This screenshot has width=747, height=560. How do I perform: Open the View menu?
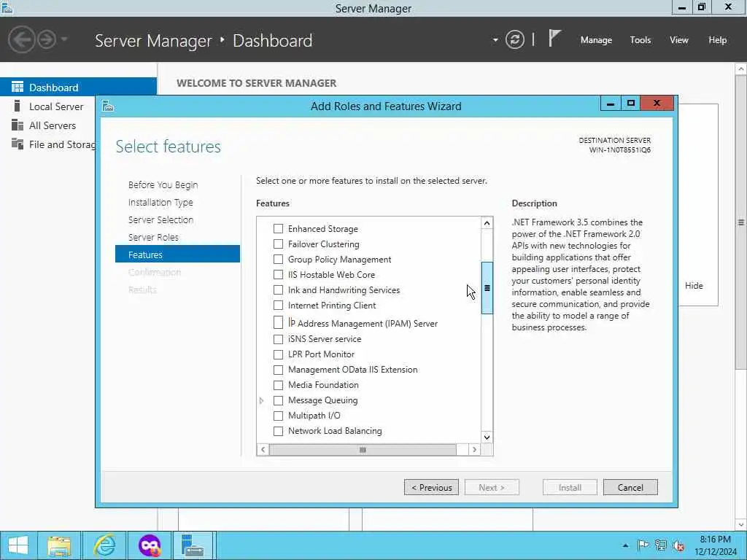click(679, 40)
